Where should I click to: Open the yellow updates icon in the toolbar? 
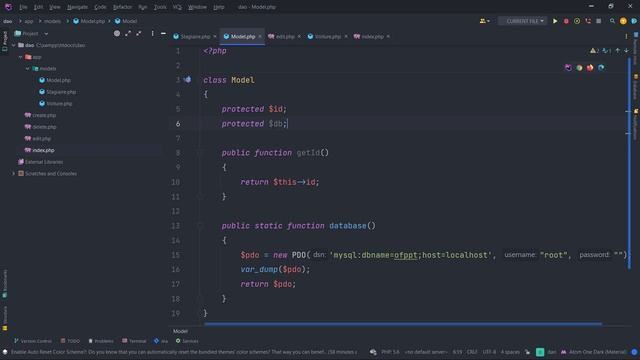coord(623,21)
